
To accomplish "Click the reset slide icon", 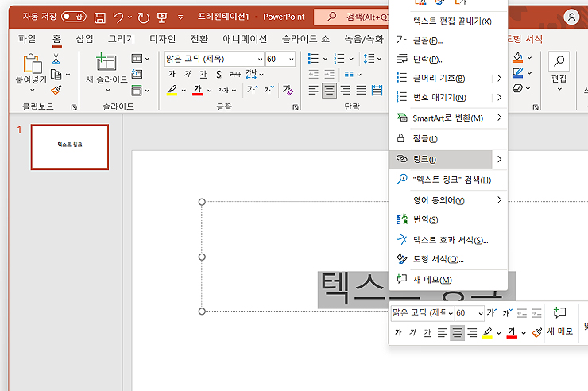I will [x=137, y=74].
